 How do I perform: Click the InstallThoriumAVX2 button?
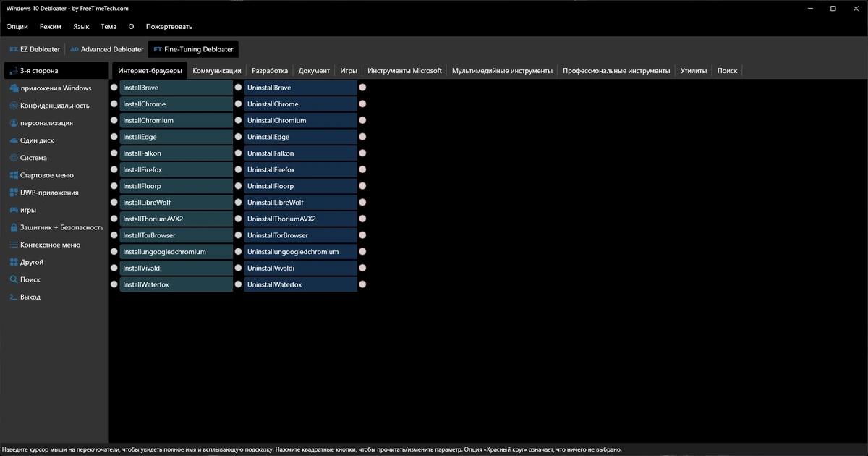pyautogui.click(x=176, y=219)
